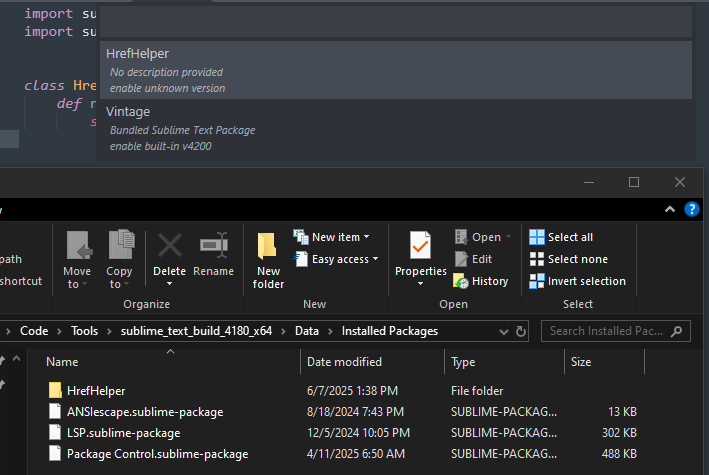Click the Easy access icon
Screen dimensions: 709x475
[x=301, y=259]
